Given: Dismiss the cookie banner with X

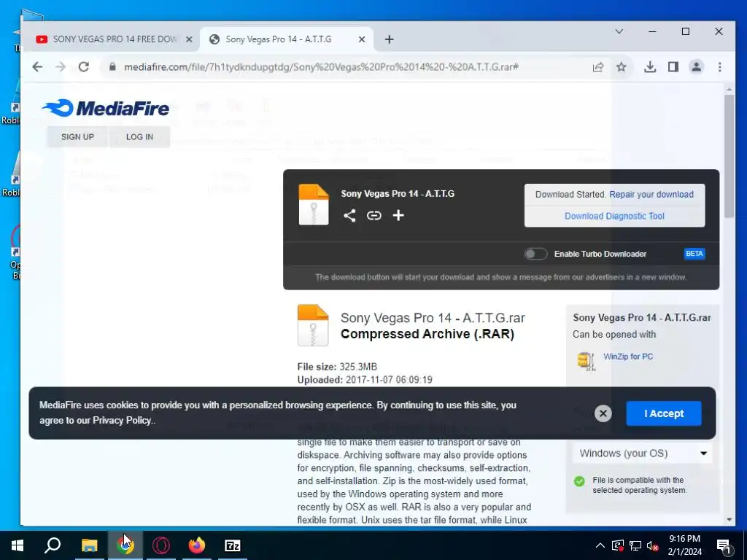Looking at the screenshot, I should [603, 413].
